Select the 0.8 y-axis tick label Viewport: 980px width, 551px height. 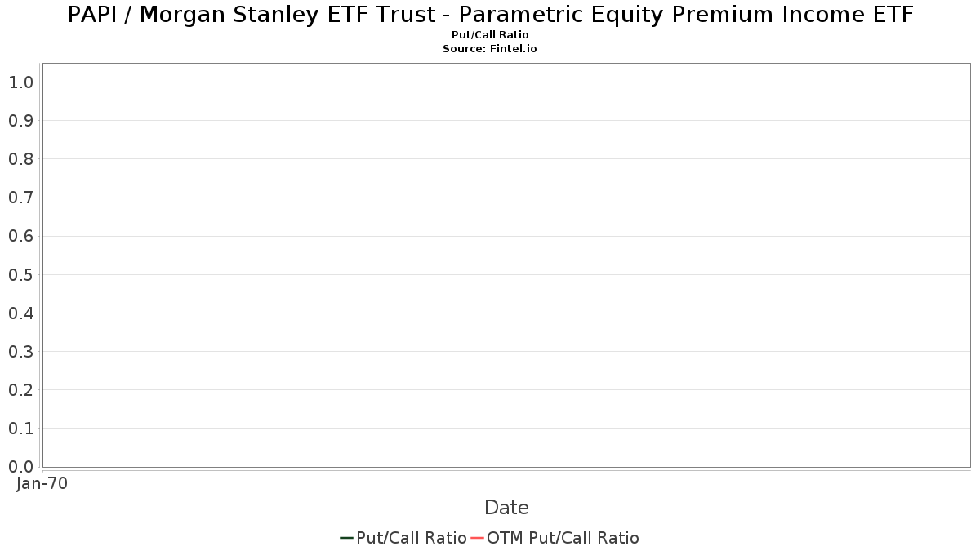click(20, 159)
